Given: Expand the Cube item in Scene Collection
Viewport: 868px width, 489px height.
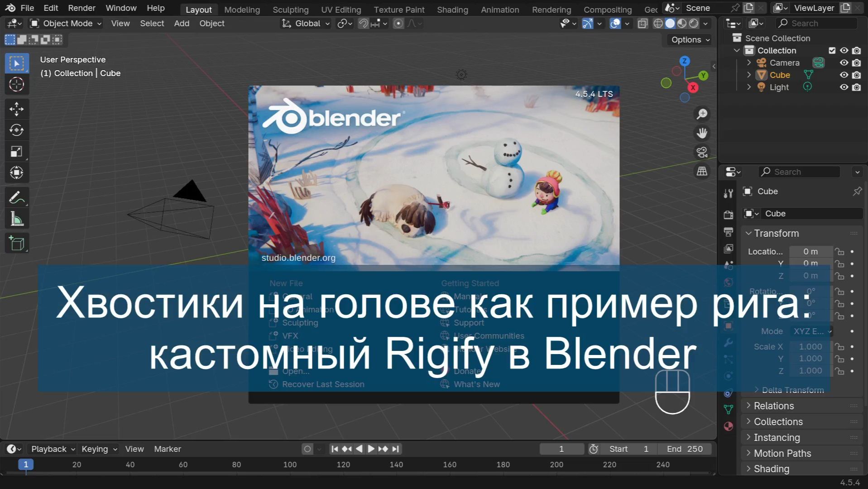Looking at the screenshot, I should pyautogui.click(x=748, y=75).
